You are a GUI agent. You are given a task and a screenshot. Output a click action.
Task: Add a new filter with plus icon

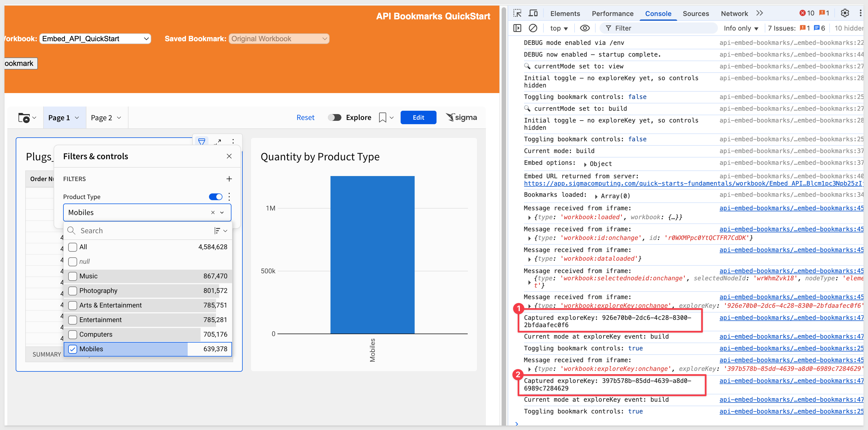click(x=229, y=179)
